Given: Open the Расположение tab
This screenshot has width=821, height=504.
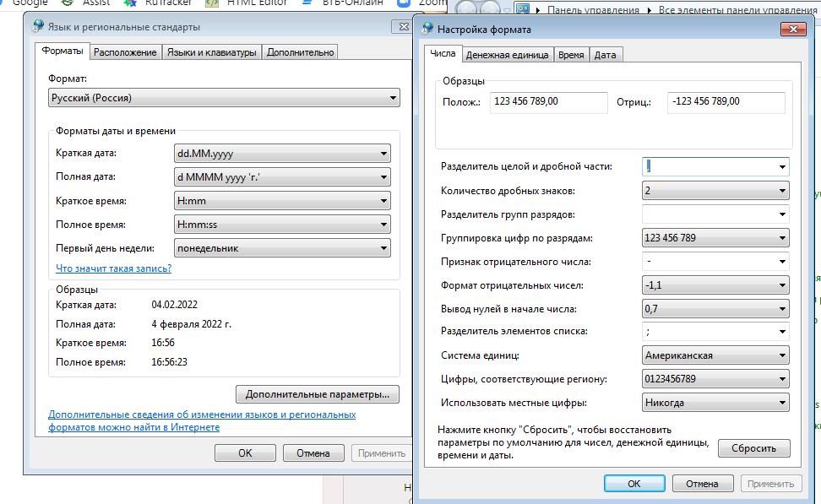Looking at the screenshot, I should tap(125, 52).
